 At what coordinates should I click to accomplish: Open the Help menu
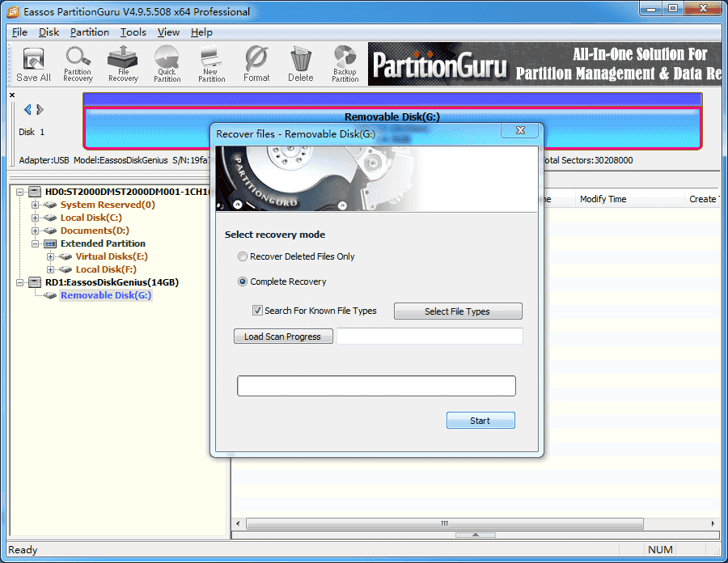pyautogui.click(x=201, y=32)
